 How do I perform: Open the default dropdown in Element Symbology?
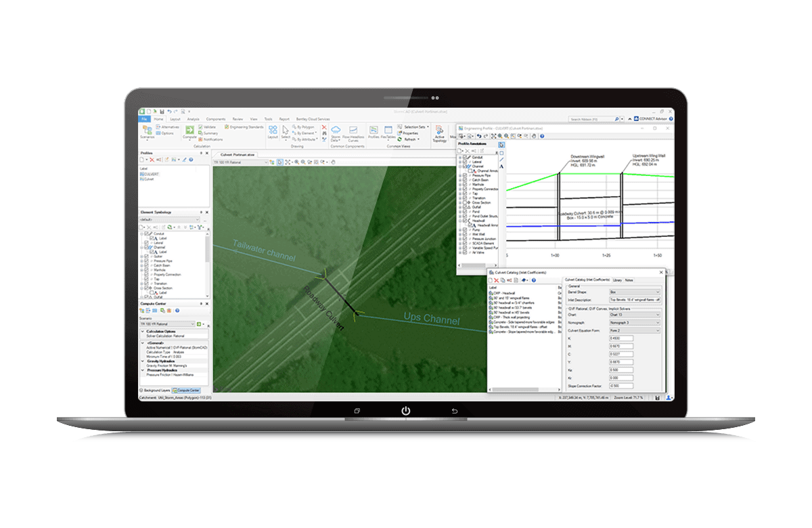coord(169,220)
